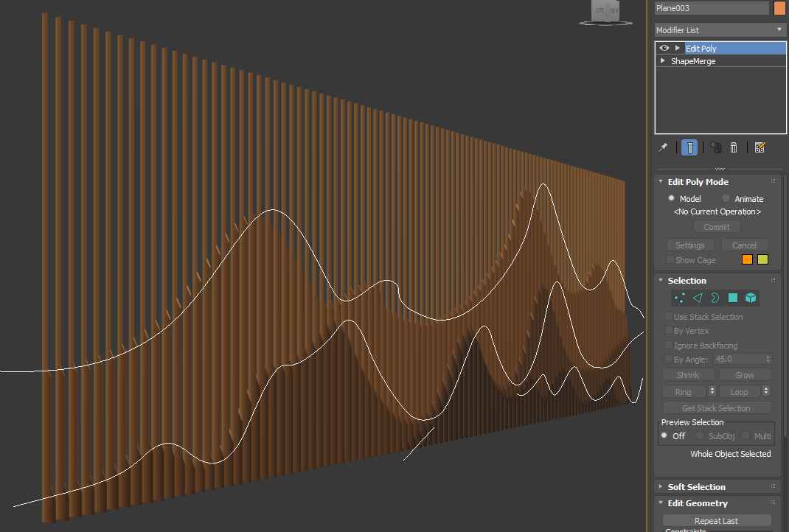Select Edge sub-object level
The width and height of the screenshot is (789, 532).
coord(698,298)
